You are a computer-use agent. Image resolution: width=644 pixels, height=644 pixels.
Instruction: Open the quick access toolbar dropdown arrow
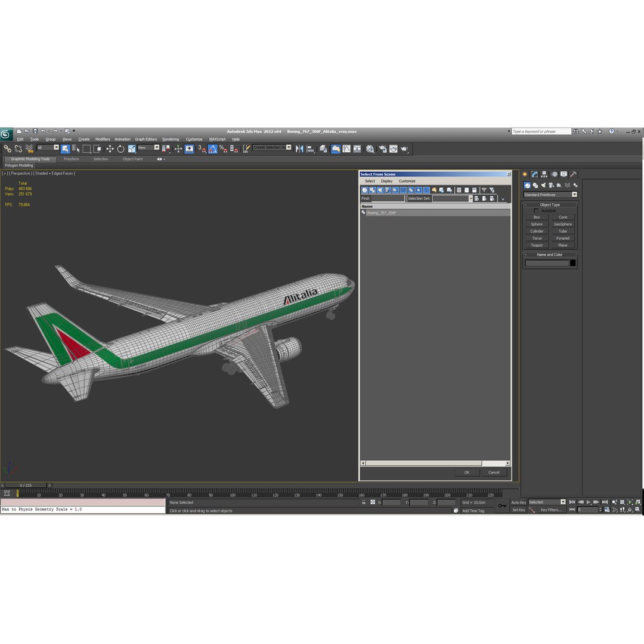click(74, 131)
